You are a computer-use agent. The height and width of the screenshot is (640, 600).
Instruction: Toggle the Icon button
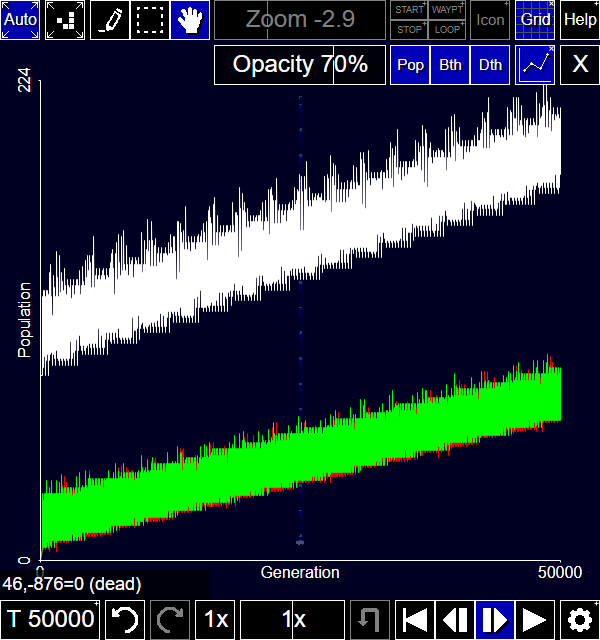[490, 20]
